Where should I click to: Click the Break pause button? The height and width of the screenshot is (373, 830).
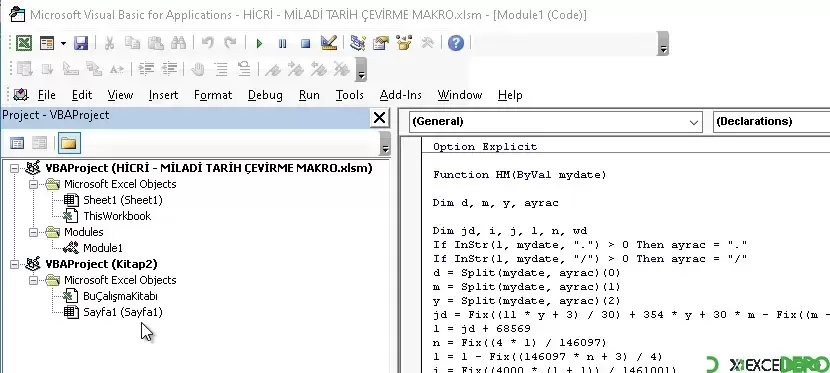pyautogui.click(x=282, y=43)
